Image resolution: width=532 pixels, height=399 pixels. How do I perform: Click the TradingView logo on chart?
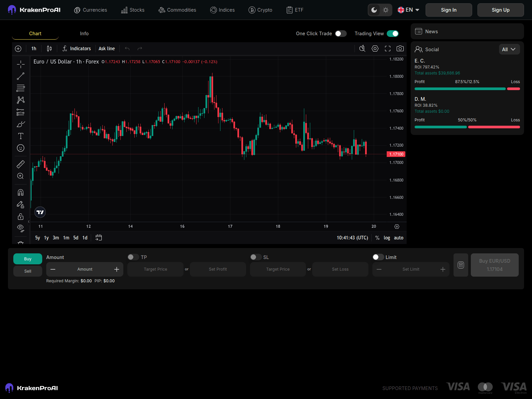(40, 212)
